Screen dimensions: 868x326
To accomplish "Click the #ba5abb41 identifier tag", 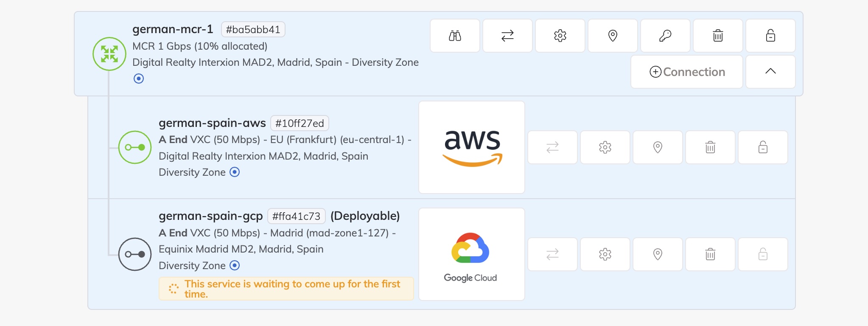I will coord(253,29).
